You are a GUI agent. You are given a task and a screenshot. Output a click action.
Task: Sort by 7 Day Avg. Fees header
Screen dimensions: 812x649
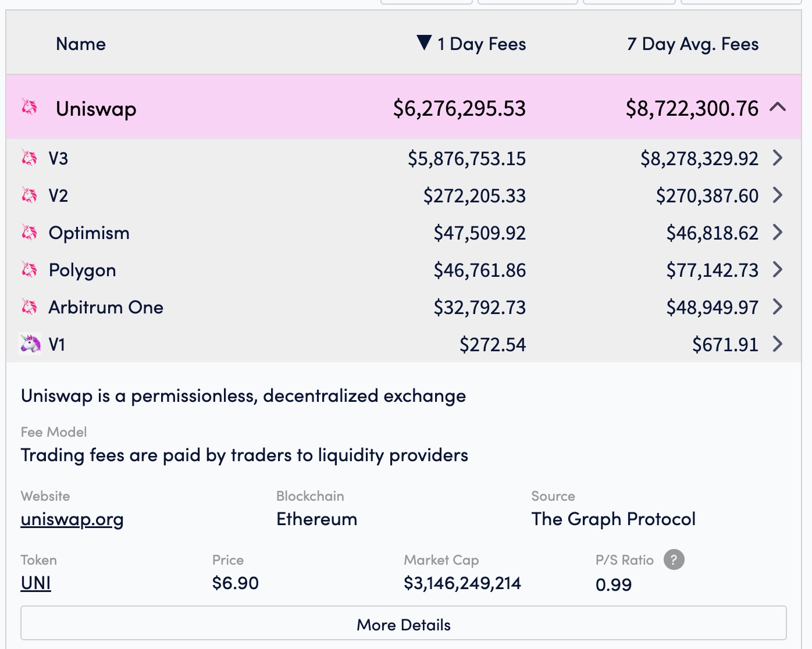(693, 44)
